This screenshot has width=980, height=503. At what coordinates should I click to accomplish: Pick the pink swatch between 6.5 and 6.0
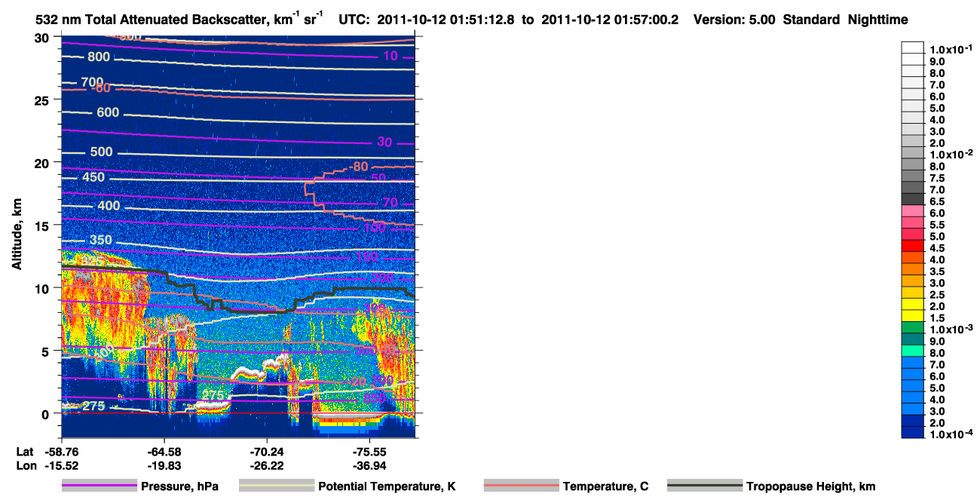coord(913,210)
